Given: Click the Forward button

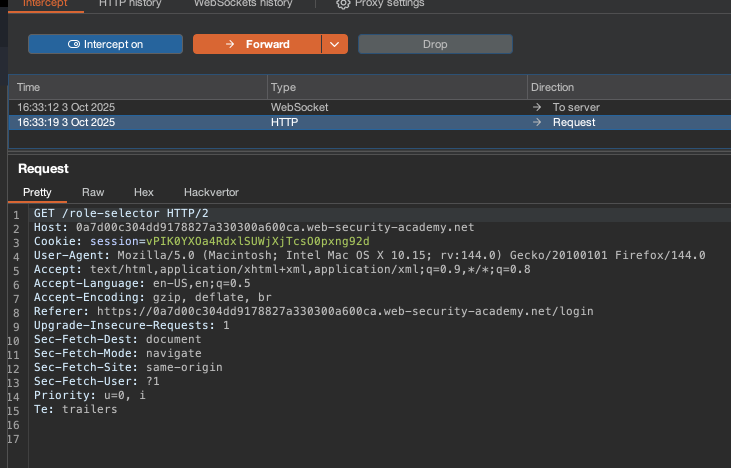Looking at the screenshot, I should (257, 44).
